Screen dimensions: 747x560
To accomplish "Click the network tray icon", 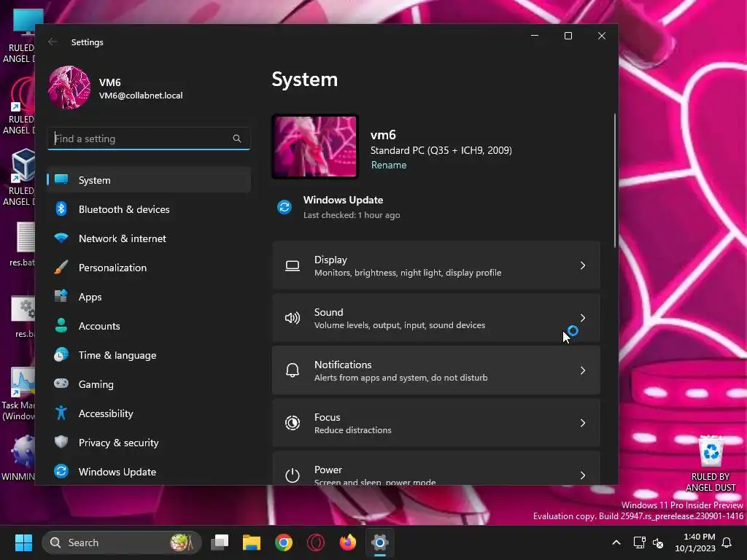I will click(x=639, y=542).
